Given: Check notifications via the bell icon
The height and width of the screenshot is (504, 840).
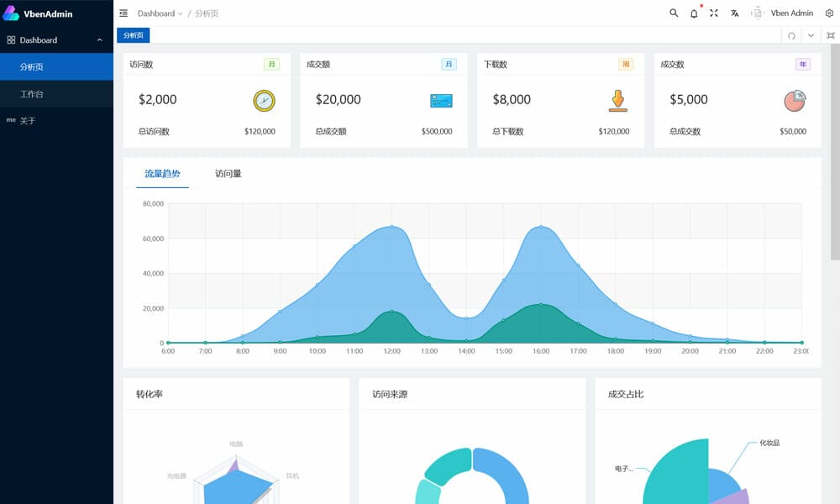Looking at the screenshot, I should point(693,13).
